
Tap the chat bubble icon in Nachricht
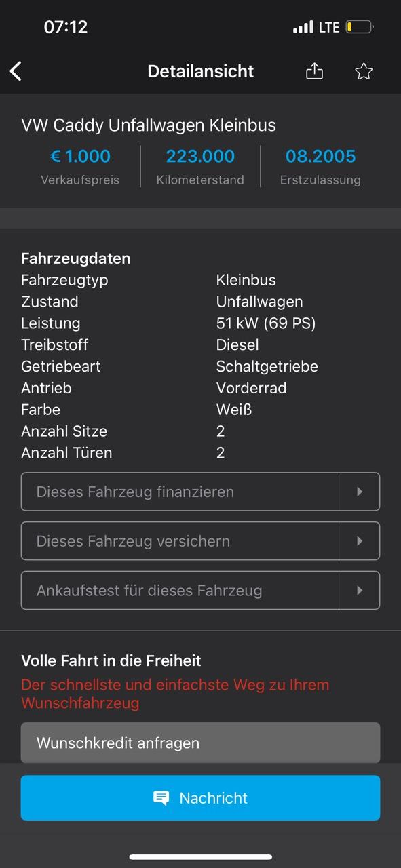coord(161,798)
